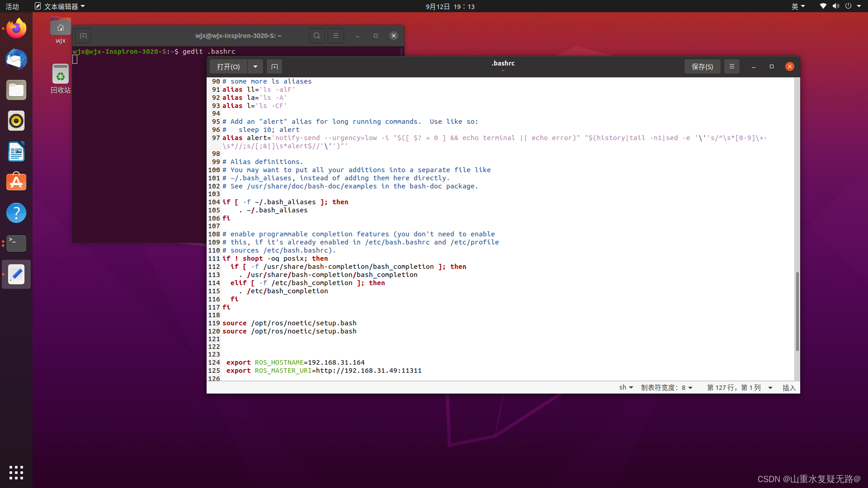Minimize the terminal window
The image size is (868, 488).
(358, 36)
